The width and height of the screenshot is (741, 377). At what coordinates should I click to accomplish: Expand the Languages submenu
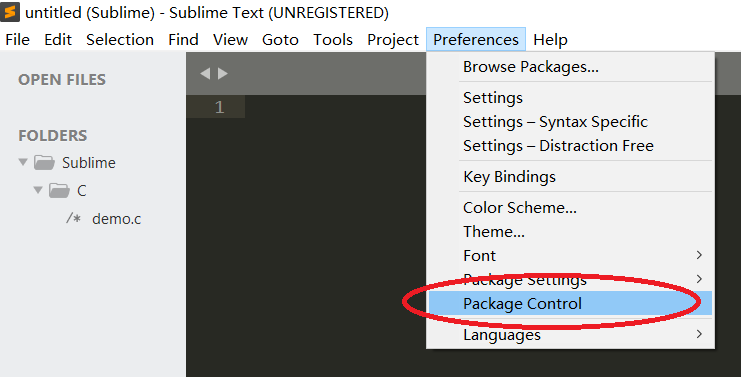click(570, 334)
